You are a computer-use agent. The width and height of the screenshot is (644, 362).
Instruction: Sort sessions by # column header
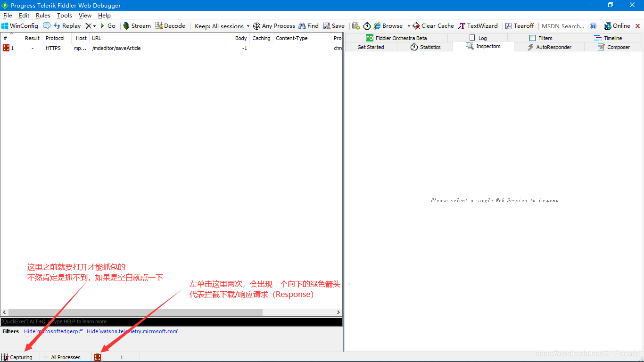11,38
